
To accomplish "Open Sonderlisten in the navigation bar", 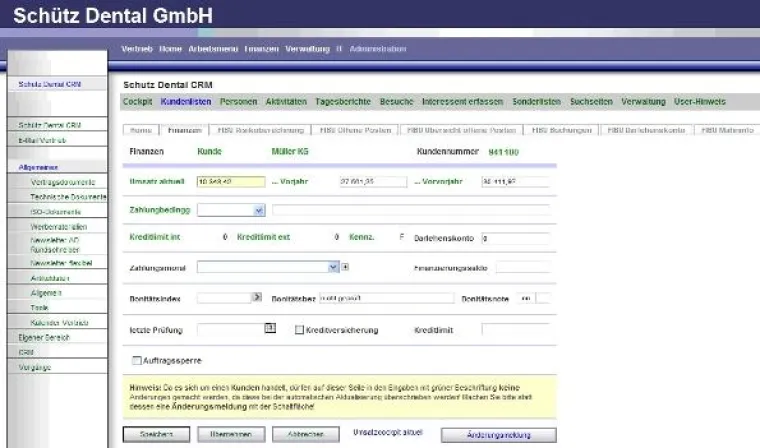I will click(537, 102).
